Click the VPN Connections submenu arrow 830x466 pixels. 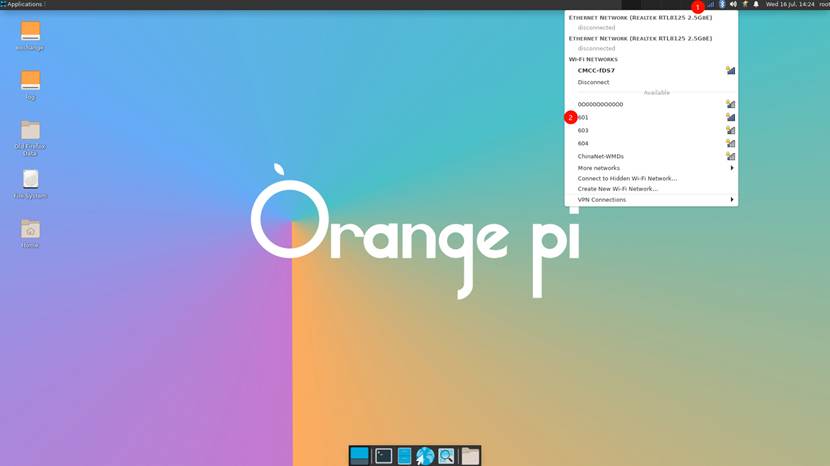(x=732, y=200)
